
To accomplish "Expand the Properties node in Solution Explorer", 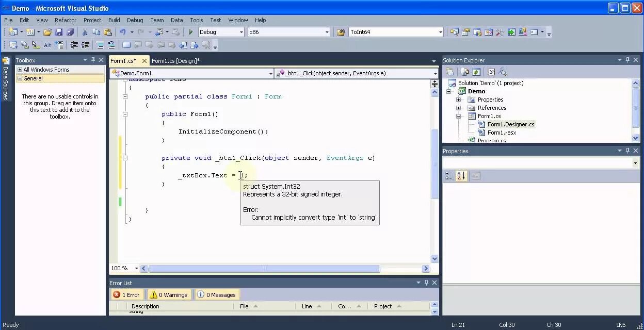I will [458, 100].
